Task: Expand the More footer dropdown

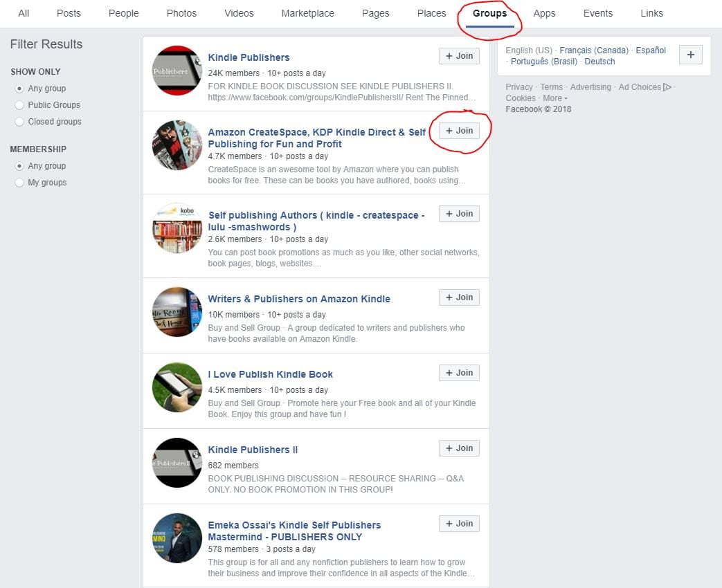Action: coord(555,98)
